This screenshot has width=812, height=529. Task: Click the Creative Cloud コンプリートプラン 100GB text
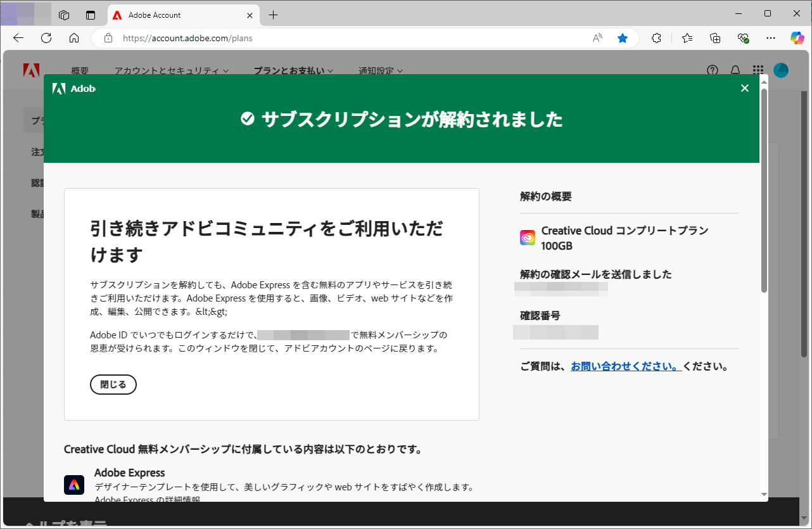[x=625, y=238]
